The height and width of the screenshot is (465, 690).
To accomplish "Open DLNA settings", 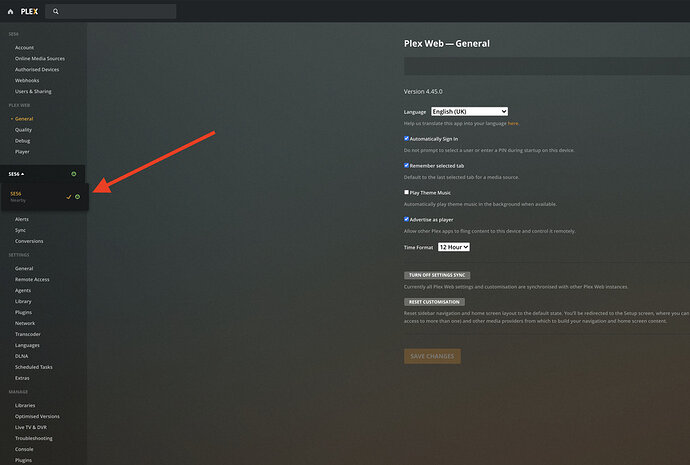I will (x=21, y=356).
